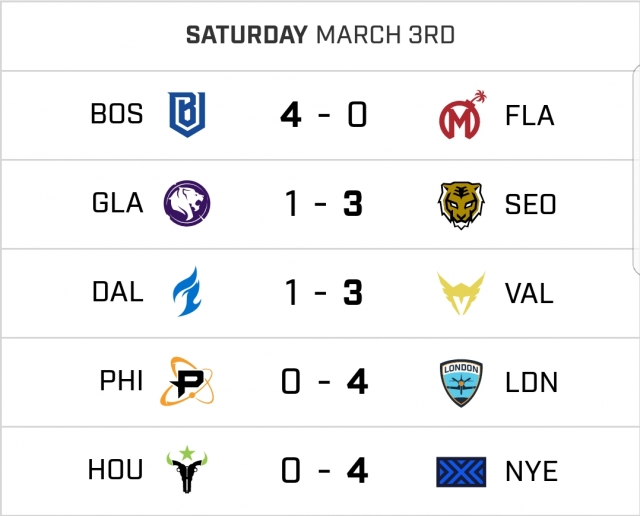Click the PHI versus LDN 0 - 4 score
Screen dimensions: 640x516
click(x=324, y=382)
